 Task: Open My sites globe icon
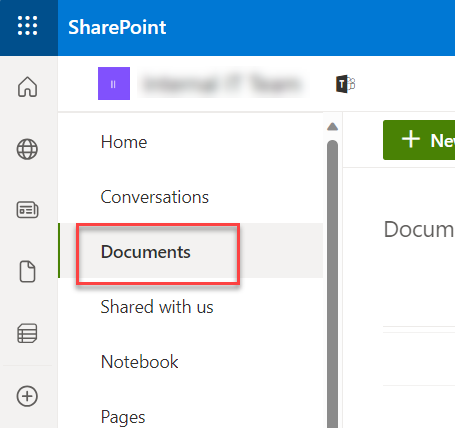click(27, 149)
